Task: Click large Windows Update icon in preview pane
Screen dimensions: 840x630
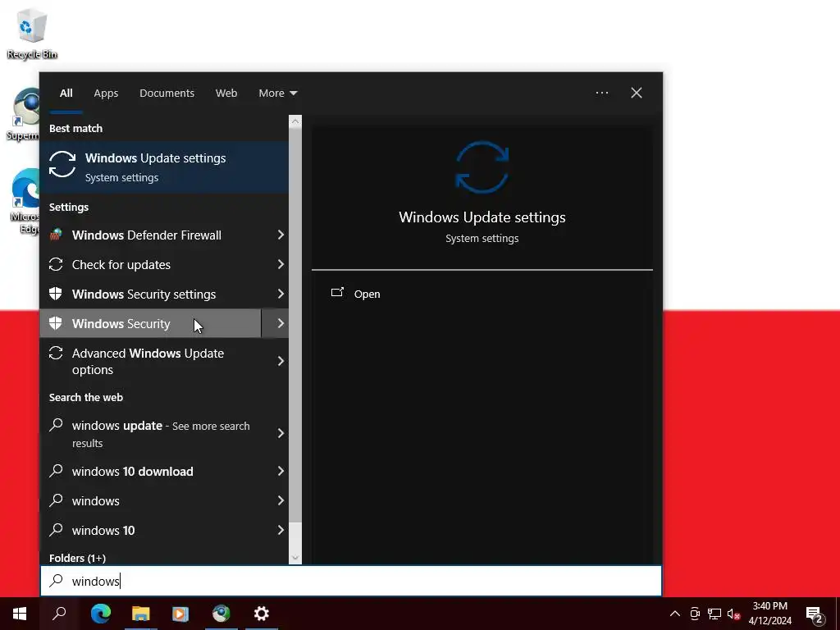Action: point(482,167)
